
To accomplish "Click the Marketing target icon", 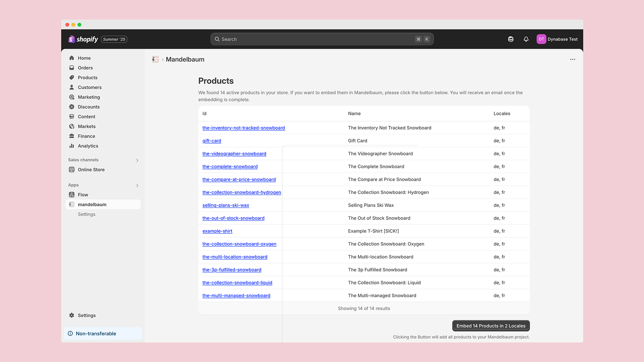I will (72, 97).
